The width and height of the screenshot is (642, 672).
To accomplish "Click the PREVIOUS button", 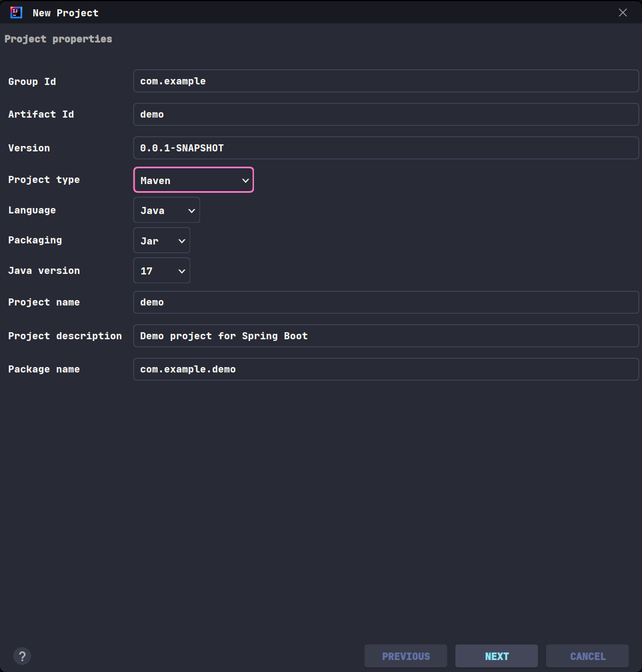I will click(406, 656).
